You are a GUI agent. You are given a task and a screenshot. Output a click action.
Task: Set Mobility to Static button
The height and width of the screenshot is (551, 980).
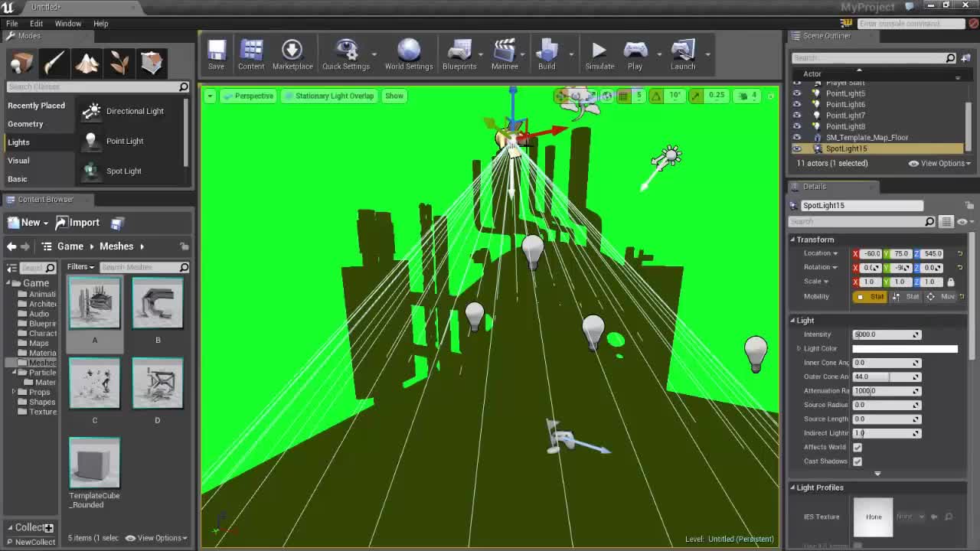point(871,296)
